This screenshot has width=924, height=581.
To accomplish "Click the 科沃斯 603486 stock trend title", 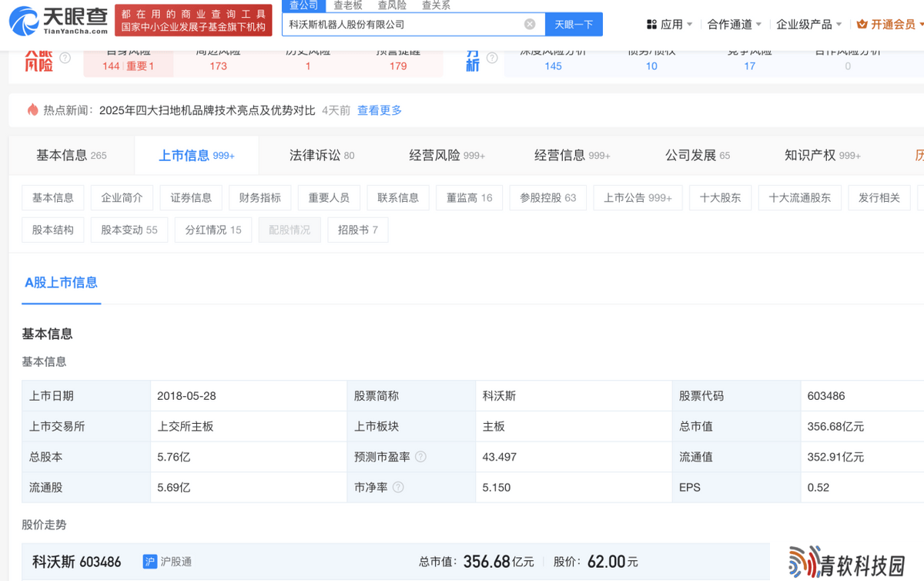I will click(76, 562).
